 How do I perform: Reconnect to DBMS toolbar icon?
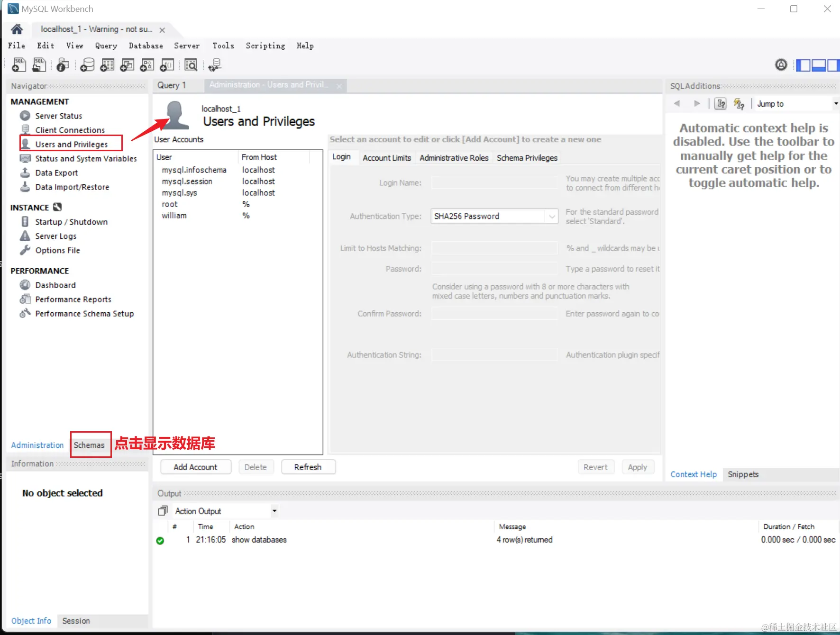pos(215,64)
